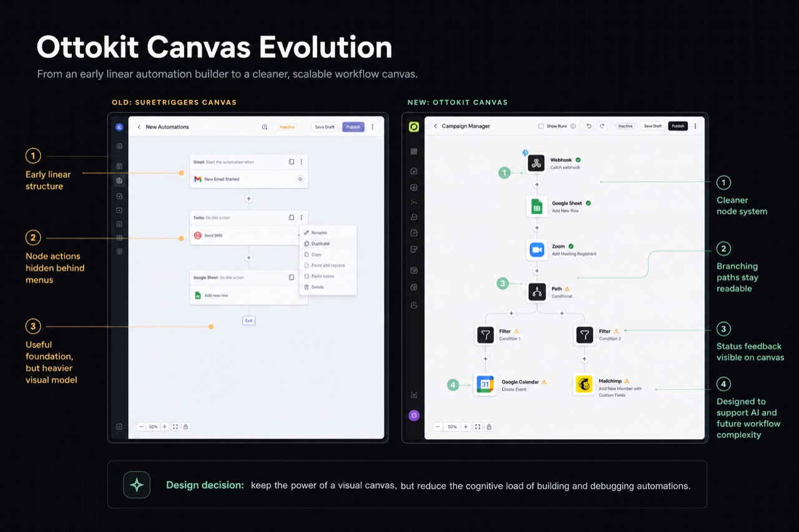799x532 pixels.
Task: Toggle canvas lock in Ottokit canvas
Action: (x=489, y=427)
